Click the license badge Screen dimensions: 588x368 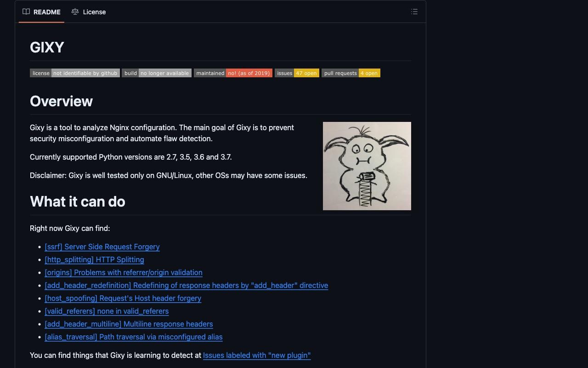75,73
